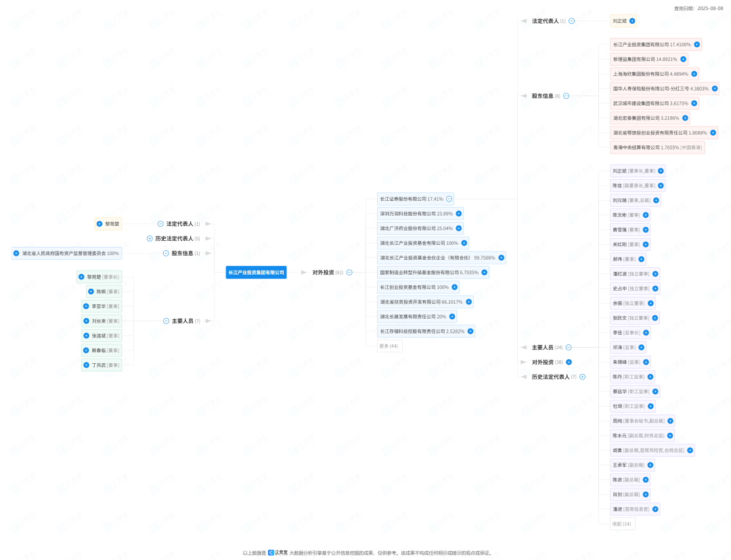The height and width of the screenshot is (560, 731).
Task: Select 黄雪强 [董事] personnel node
Action: (x=630, y=230)
